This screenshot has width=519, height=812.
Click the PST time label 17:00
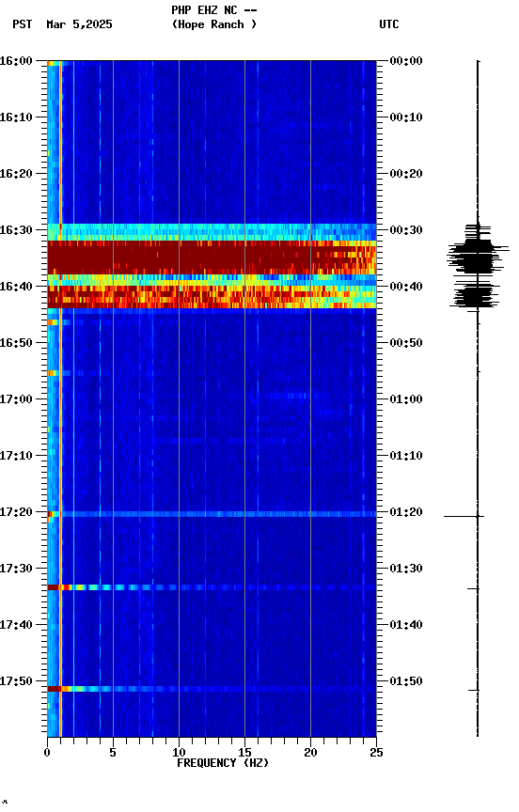click(x=16, y=399)
